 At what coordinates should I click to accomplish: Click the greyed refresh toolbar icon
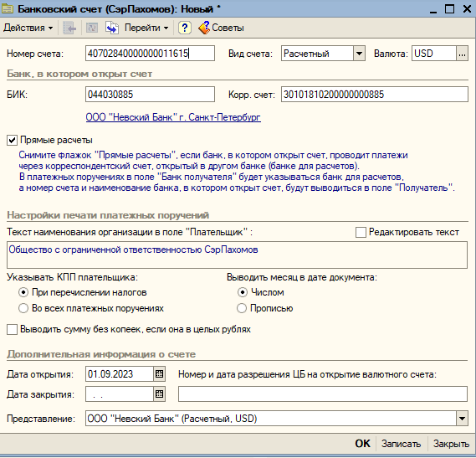pos(92,28)
